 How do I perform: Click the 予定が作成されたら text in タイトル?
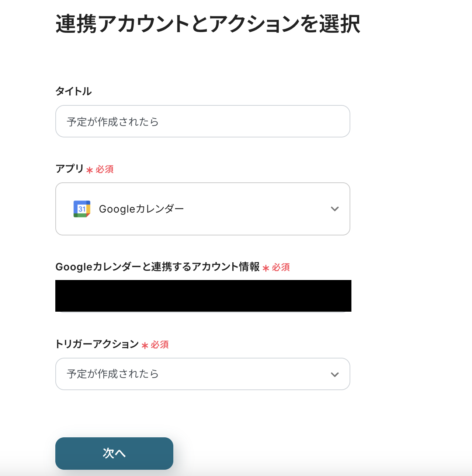pyautogui.click(x=112, y=122)
